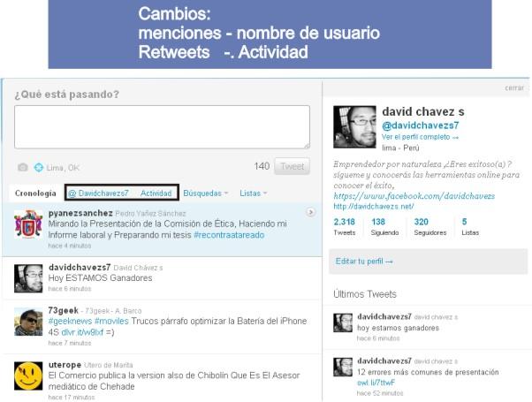Click the 2.318 Tweets count
Screen dimensions: 532x402
[x=345, y=226]
